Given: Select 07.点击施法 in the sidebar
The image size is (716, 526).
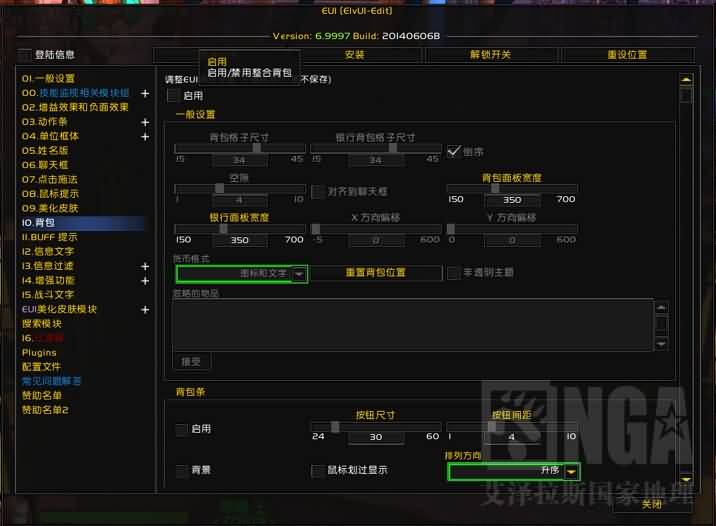Looking at the screenshot, I should [50, 179].
